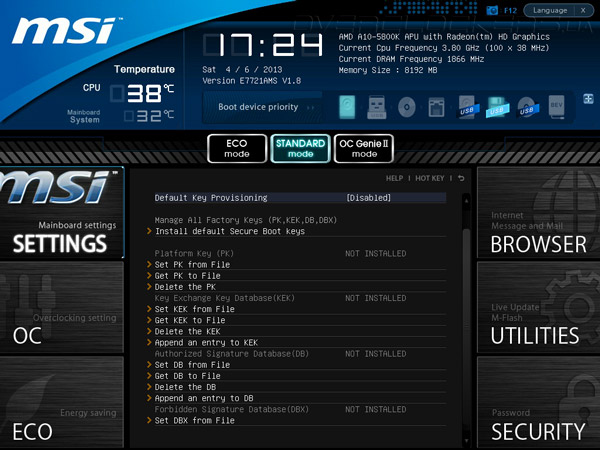Image resolution: width=600 pixels, height=450 pixels.
Task: Click the back arrow icon near HOT KEY
Action: pos(461,178)
